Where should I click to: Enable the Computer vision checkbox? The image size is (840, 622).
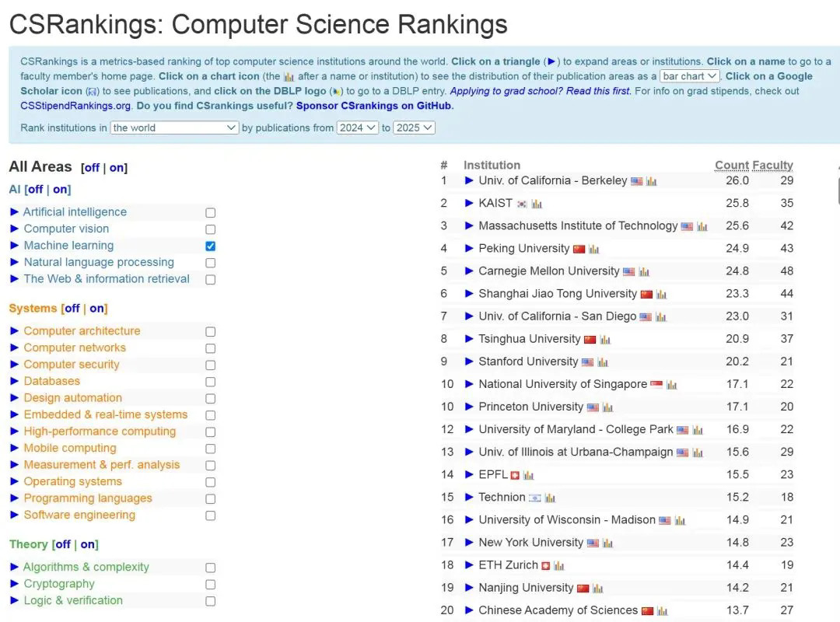click(x=210, y=229)
